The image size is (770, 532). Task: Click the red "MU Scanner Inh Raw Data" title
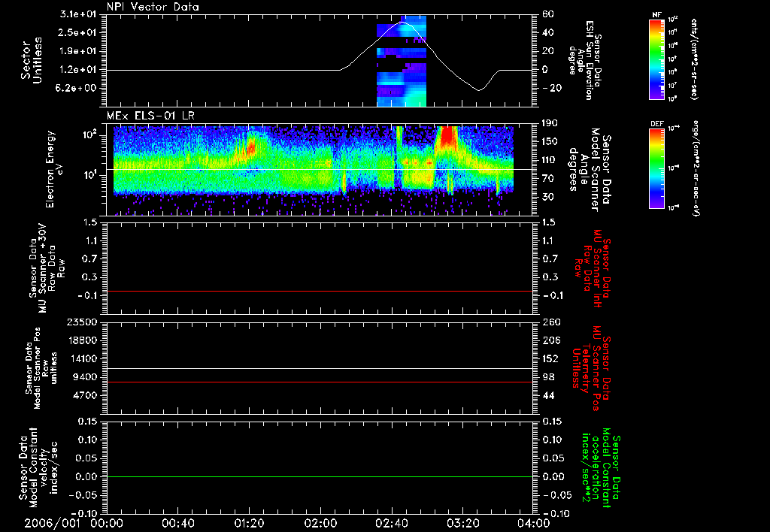pos(594,268)
